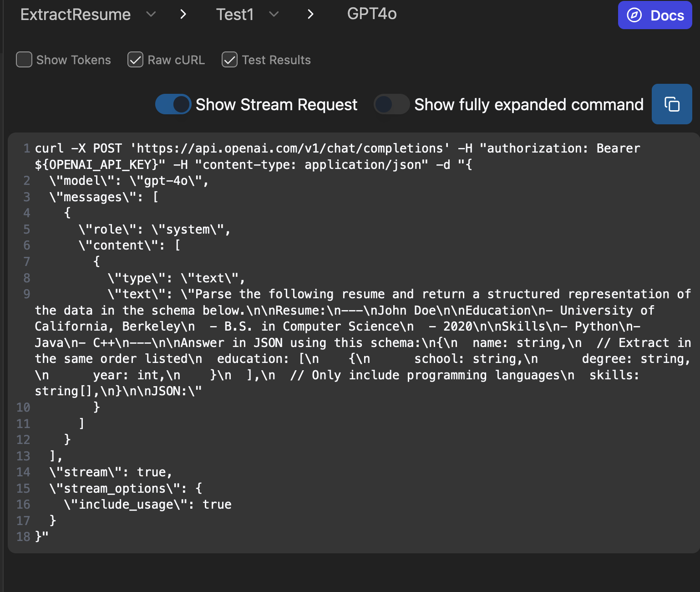Screen dimensions: 700x592
Task: Enable the Show Tokens checkbox
Action: click(24, 60)
